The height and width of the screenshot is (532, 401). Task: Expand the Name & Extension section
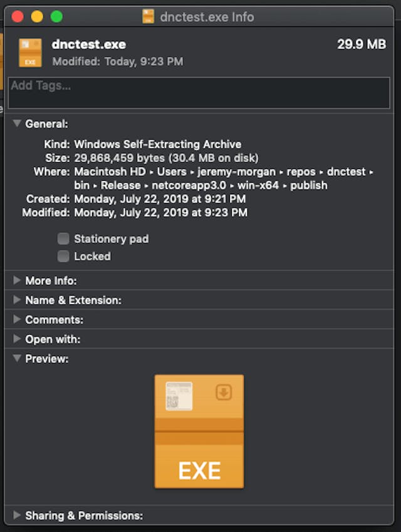(17, 300)
